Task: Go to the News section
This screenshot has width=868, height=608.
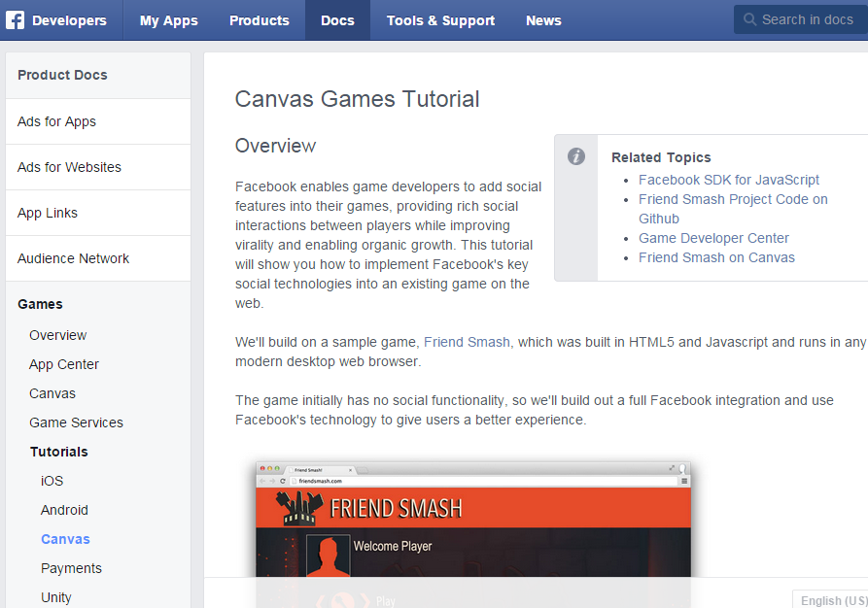Action: (x=543, y=20)
